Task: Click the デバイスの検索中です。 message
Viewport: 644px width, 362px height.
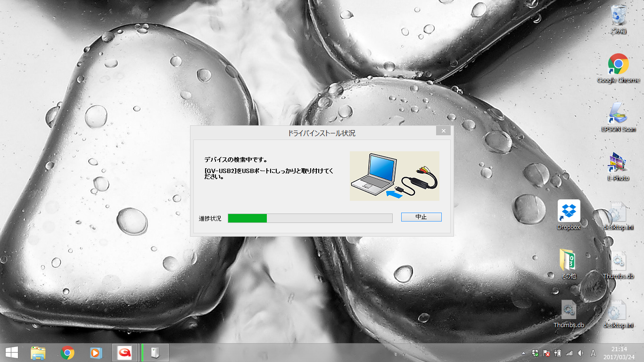Action: pyautogui.click(x=236, y=160)
